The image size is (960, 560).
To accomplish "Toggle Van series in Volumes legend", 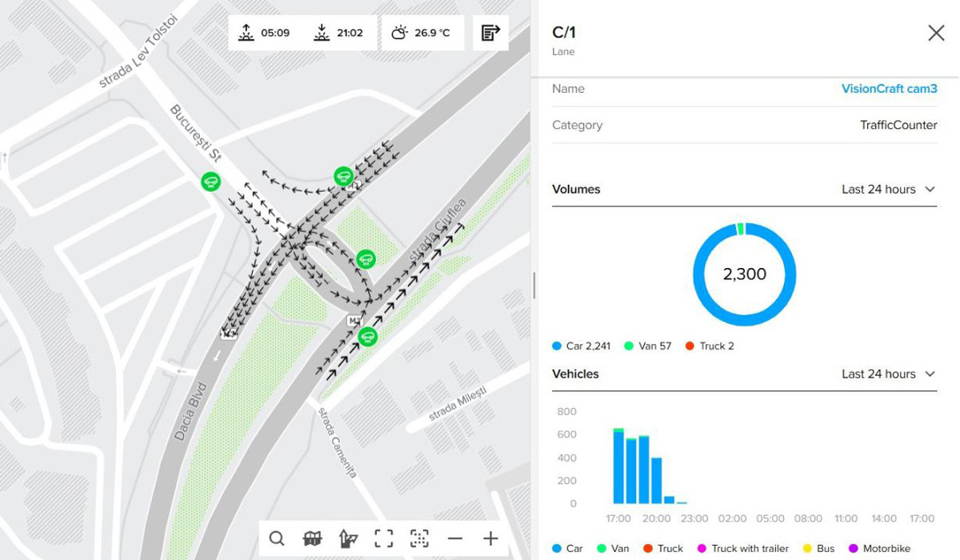I will point(647,346).
